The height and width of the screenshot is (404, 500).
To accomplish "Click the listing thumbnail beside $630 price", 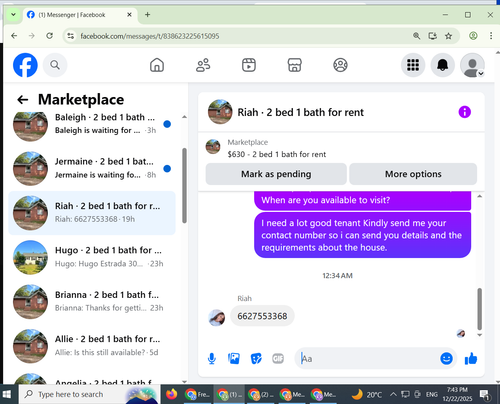I will click(x=213, y=147).
